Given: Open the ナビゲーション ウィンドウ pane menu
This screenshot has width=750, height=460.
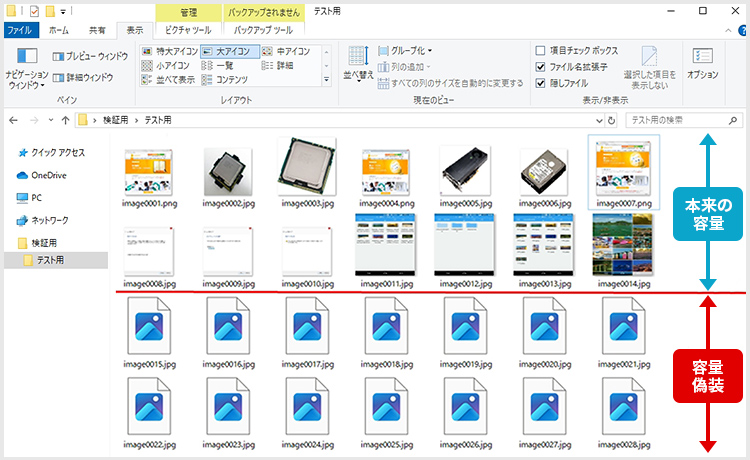Looking at the screenshot, I should [x=26, y=69].
